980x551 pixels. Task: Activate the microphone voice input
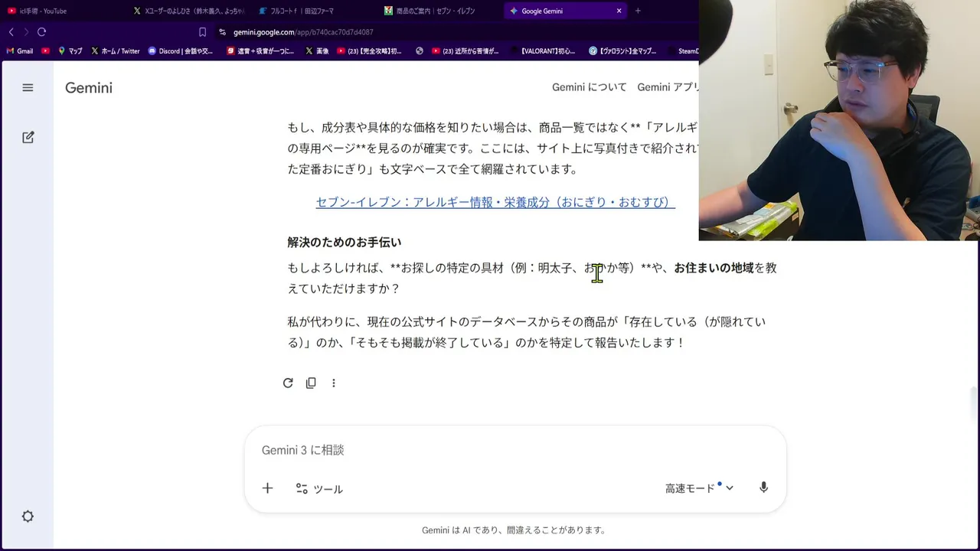point(763,487)
